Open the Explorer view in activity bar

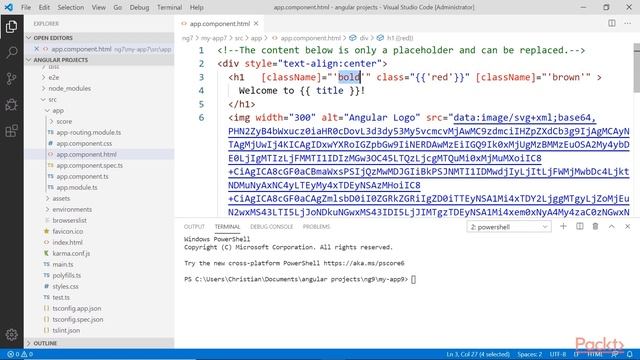coord(11,27)
